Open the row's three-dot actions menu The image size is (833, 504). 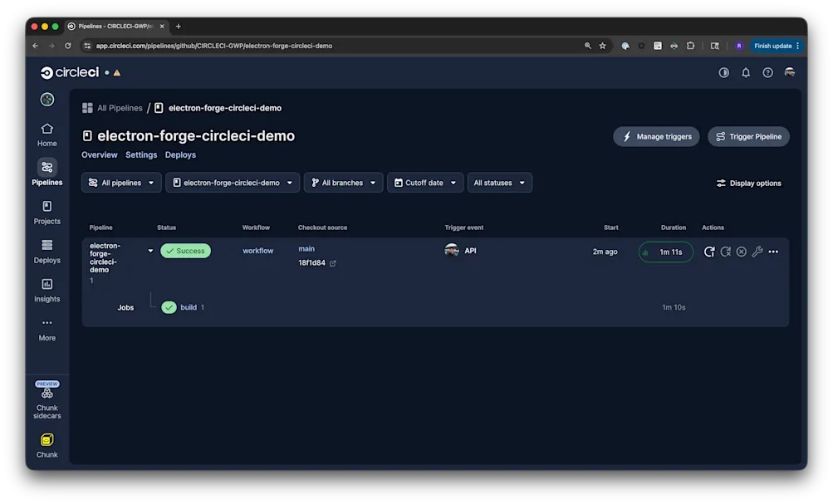coord(773,252)
